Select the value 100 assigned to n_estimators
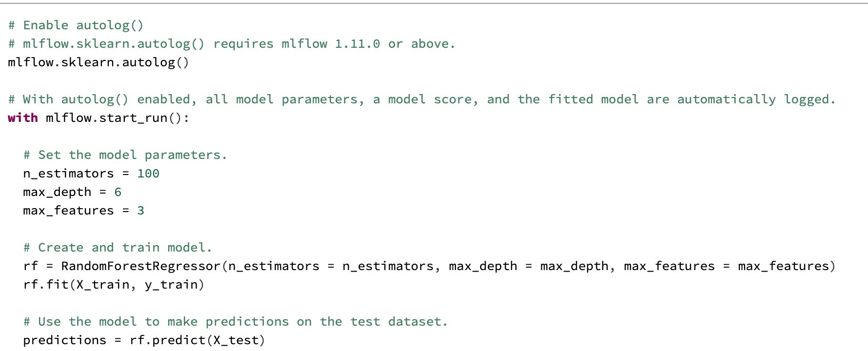 pos(148,174)
